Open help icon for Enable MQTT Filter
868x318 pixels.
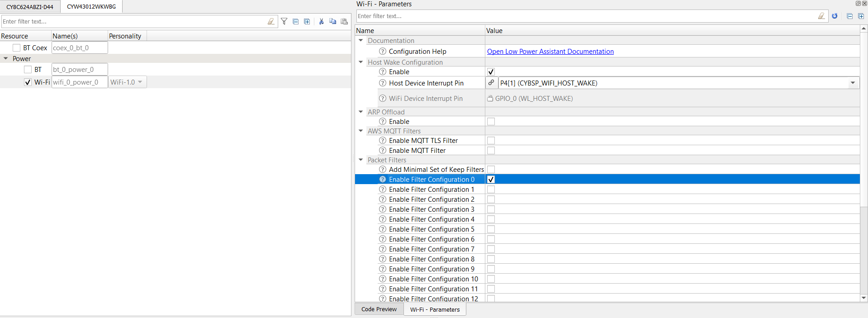(383, 150)
